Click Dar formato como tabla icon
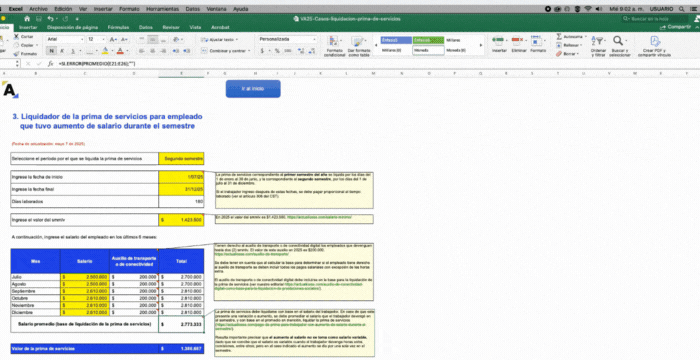 tap(359, 46)
